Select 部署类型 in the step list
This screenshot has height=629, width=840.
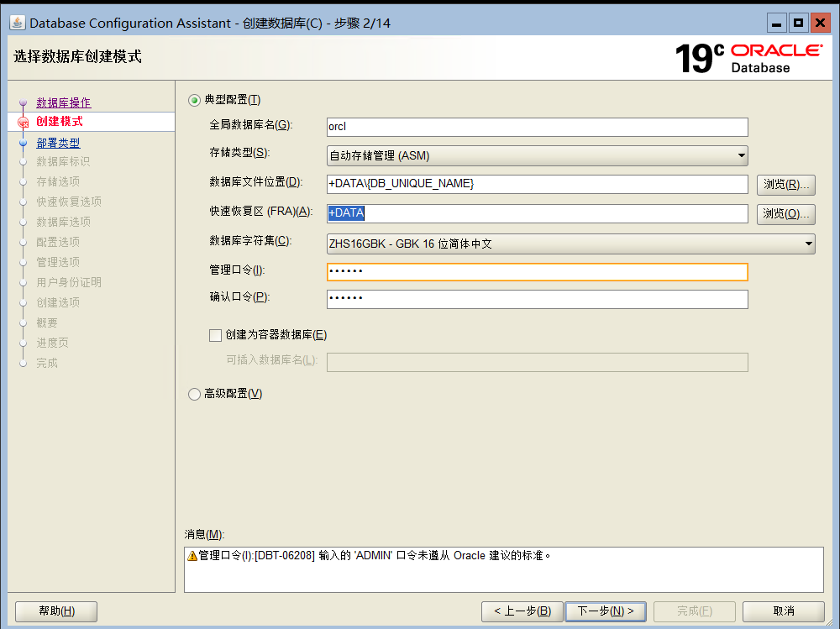[x=59, y=143]
